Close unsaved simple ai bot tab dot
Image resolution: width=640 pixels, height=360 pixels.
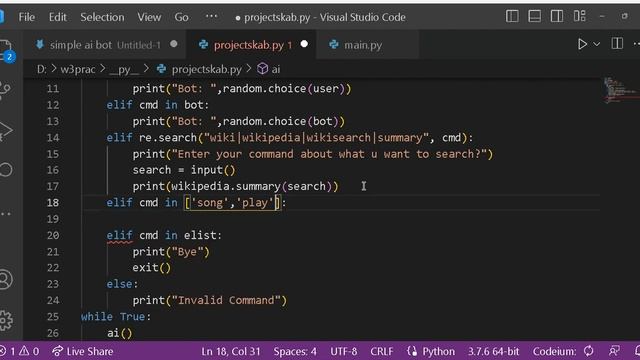coord(174,44)
